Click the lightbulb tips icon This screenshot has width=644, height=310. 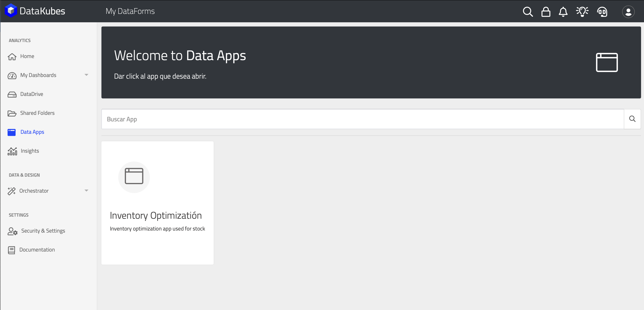(x=582, y=12)
